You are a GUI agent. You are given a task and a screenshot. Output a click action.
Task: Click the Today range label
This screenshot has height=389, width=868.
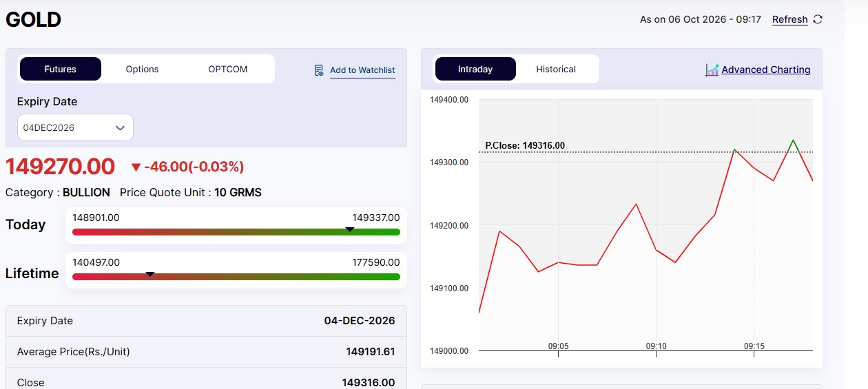25,224
